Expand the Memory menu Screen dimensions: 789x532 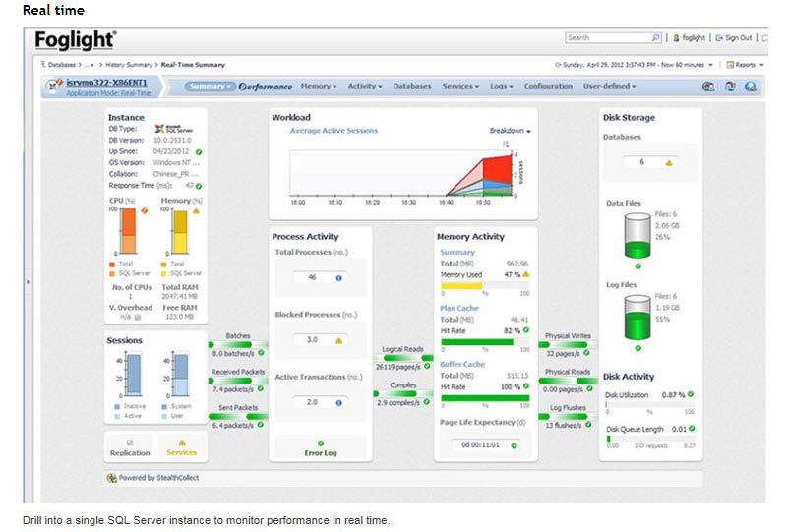click(319, 86)
